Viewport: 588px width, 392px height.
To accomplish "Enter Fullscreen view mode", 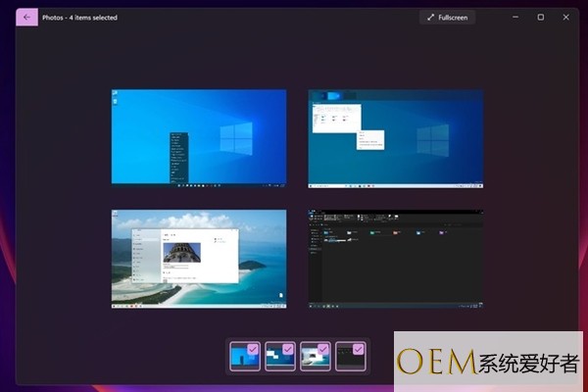I will point(447,17).
